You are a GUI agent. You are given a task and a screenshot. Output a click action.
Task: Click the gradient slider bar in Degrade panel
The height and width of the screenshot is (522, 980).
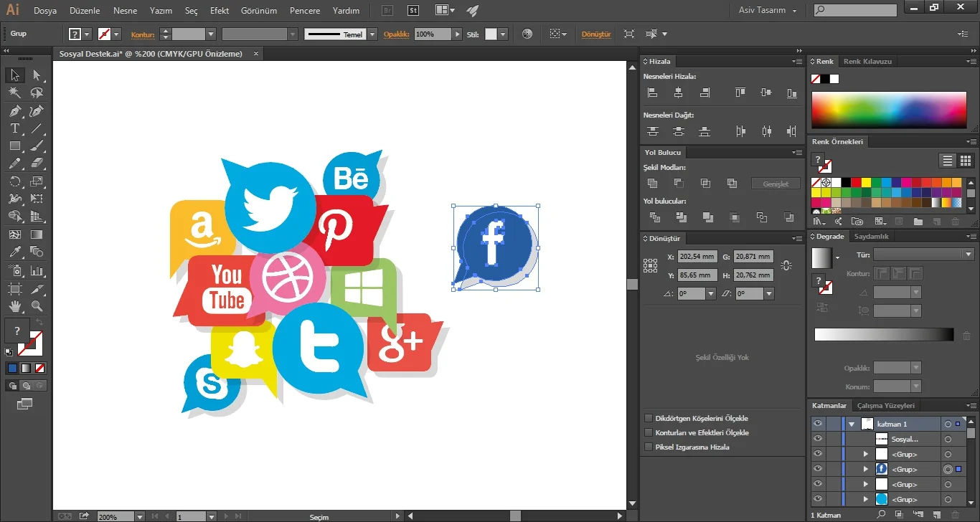pos(884,334)
